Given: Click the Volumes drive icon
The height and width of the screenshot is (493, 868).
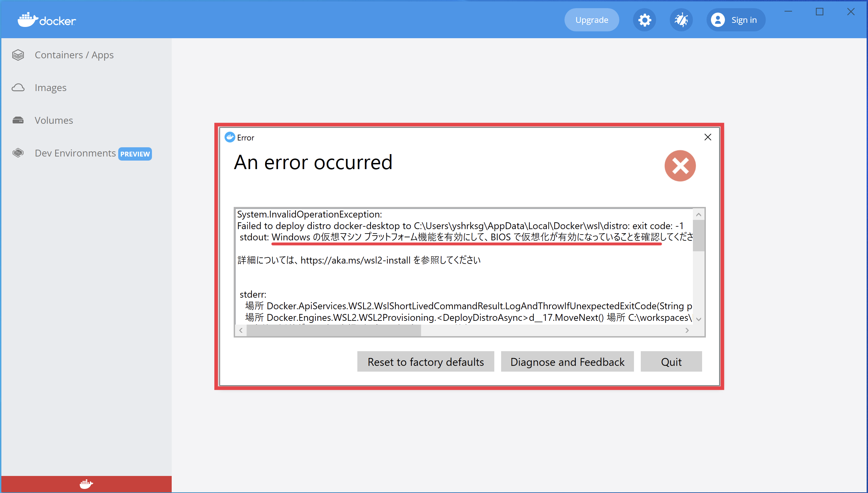Looking at the screenshot, I should tap(18, 120).
